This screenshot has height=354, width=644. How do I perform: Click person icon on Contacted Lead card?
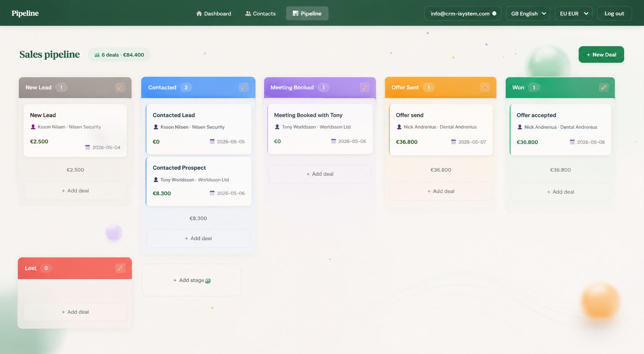156,127
